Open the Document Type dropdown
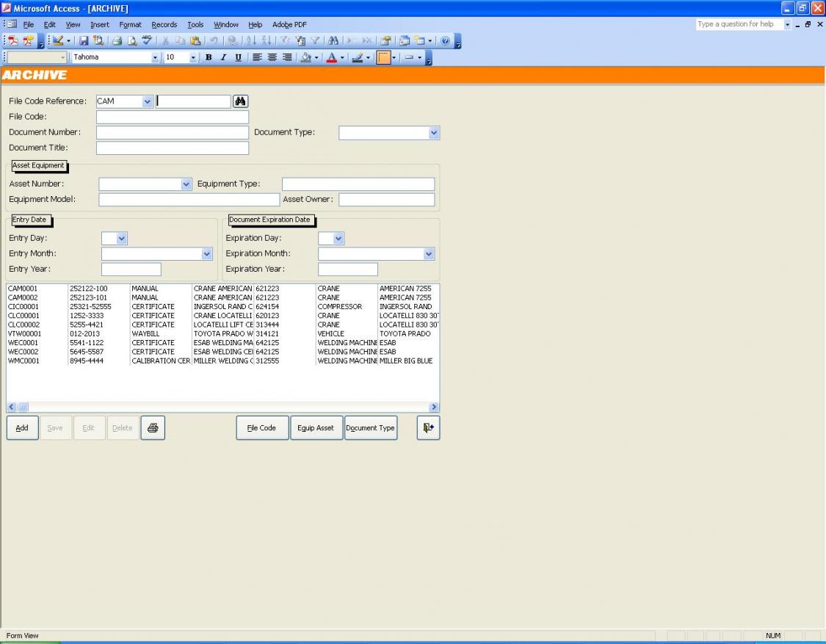The width and height of the screenshot is (826, 644). [433, 133]
